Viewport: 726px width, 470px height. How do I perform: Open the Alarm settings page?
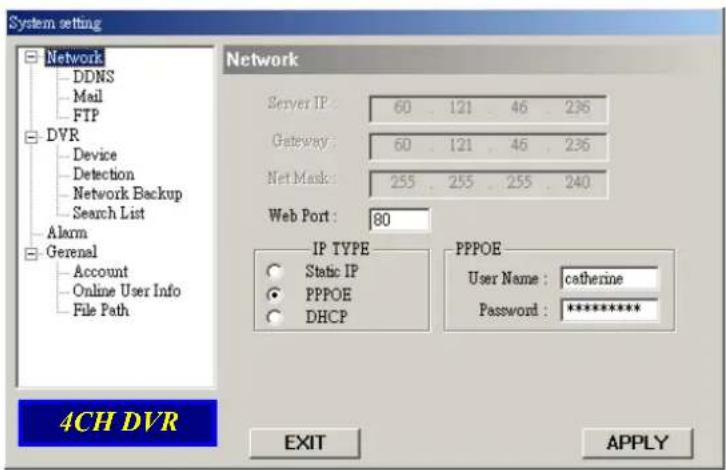tap(67, 232)
